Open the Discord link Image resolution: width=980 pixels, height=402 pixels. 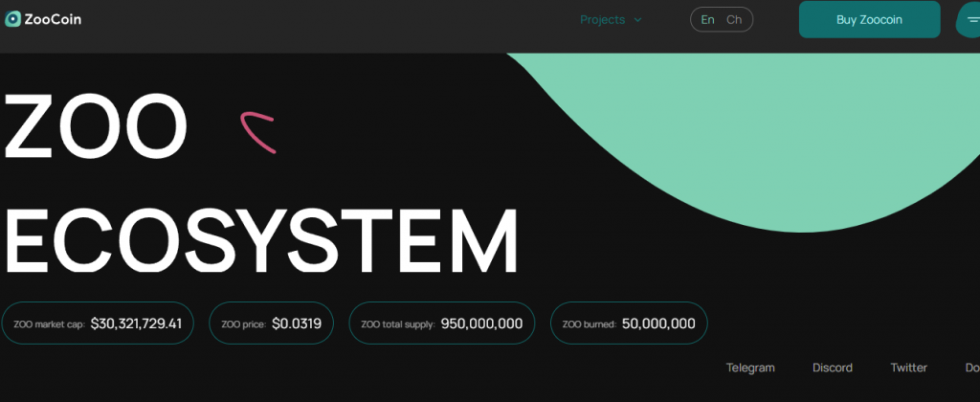point(832,368)
